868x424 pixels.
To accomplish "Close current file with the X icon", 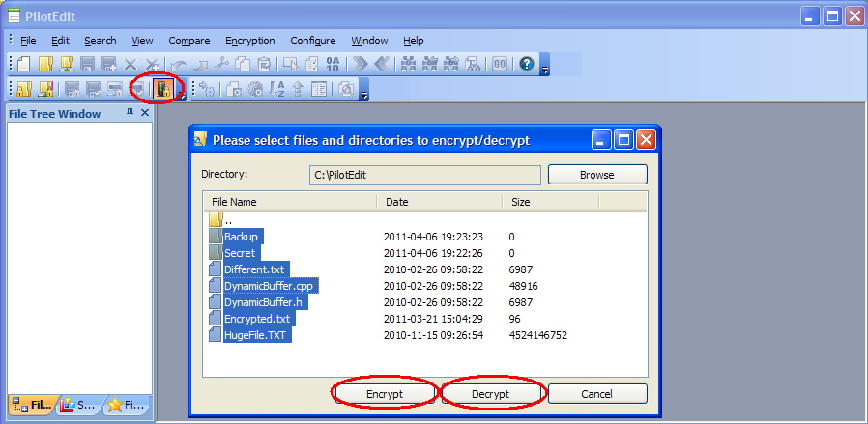I will coord(130,64).
